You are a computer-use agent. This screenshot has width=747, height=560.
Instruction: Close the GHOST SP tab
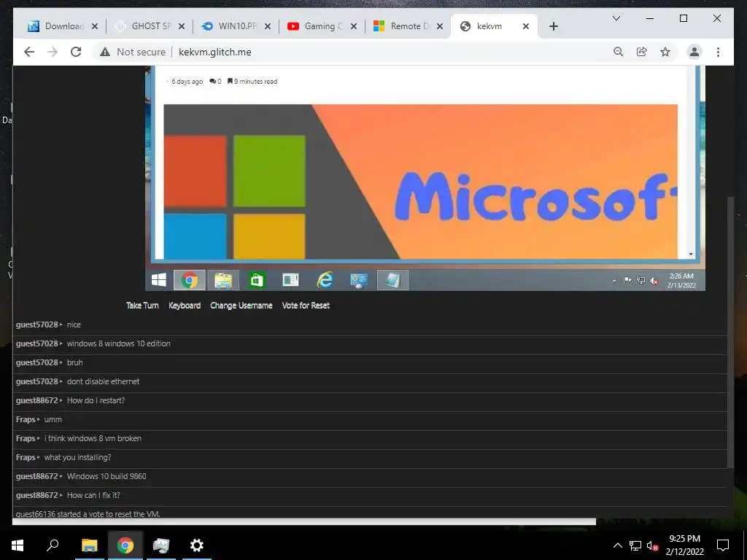(182, 26)
